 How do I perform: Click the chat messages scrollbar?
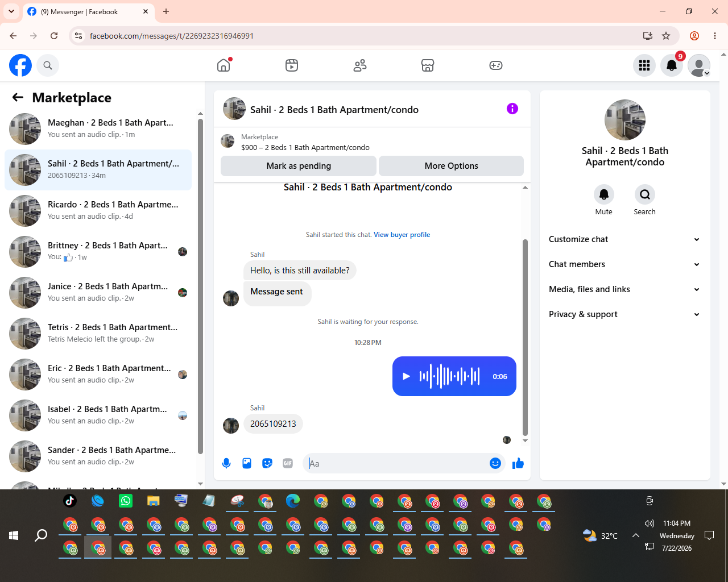(x=525, y=338)
